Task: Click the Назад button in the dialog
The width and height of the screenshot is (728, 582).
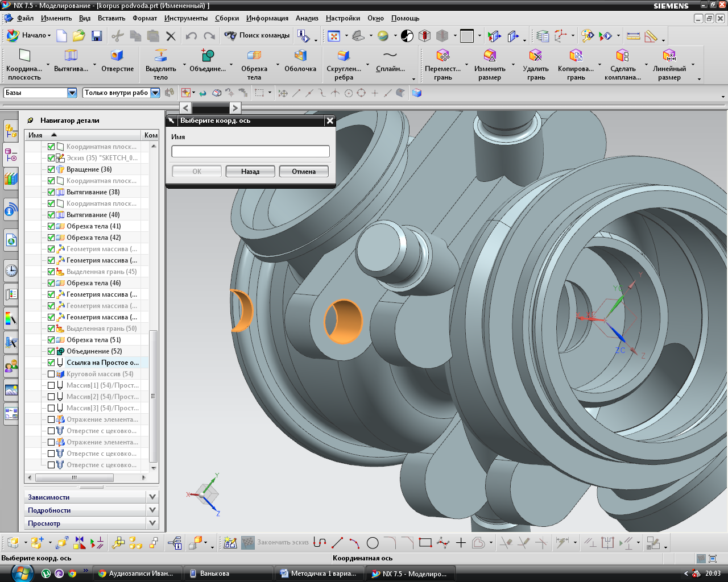Action: click(250, 171)
